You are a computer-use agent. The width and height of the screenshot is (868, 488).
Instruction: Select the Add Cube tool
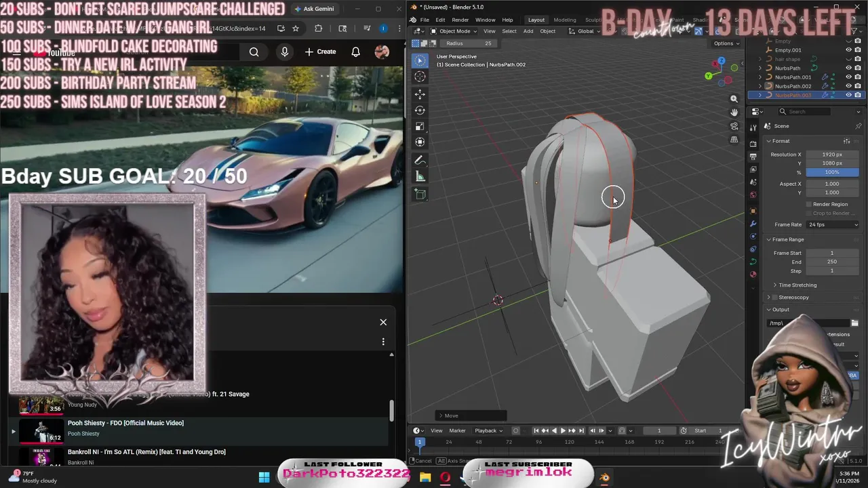[x=420, y=195]
